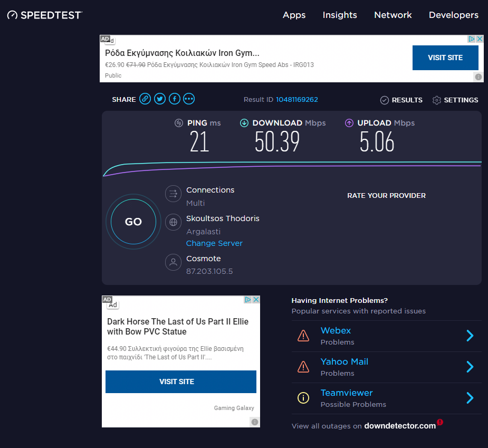Click the Speedtest logo
The height and width of the screenshot is (448, 488).
pos(45,15)
